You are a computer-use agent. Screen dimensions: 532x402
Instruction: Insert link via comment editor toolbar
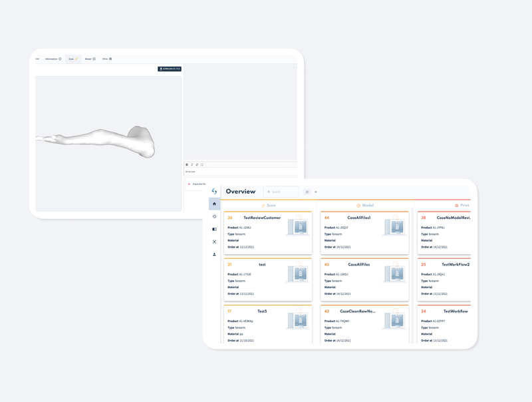pyautogui.click(x=197, y=164)
